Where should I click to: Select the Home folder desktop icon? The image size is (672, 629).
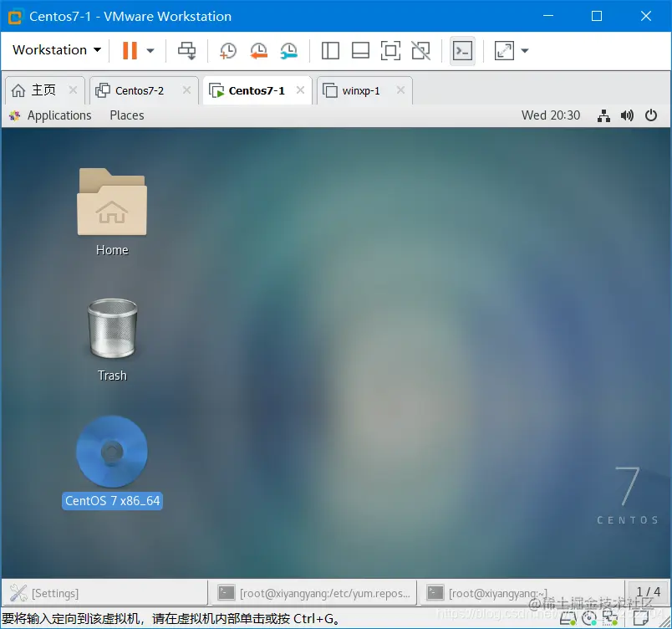pos(112,202)
